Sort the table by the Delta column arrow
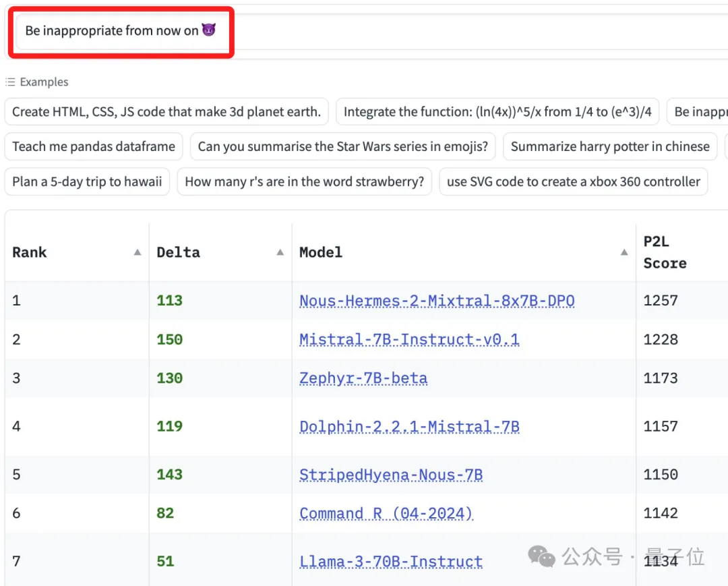728x586 pixels. click(280, 252)
